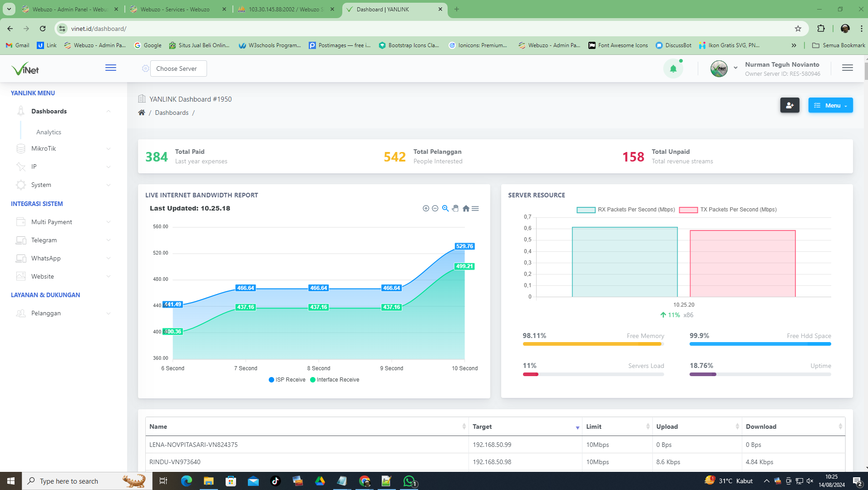Bookmark this page with star icon
The image size is (868, 490).
[x=798, y=29]
